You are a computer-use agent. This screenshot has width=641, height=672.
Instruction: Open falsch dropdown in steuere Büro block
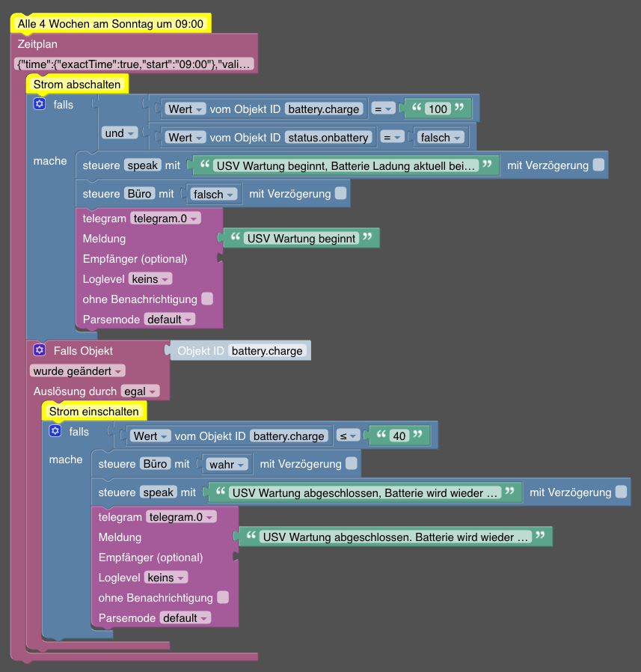coord(213,194)
